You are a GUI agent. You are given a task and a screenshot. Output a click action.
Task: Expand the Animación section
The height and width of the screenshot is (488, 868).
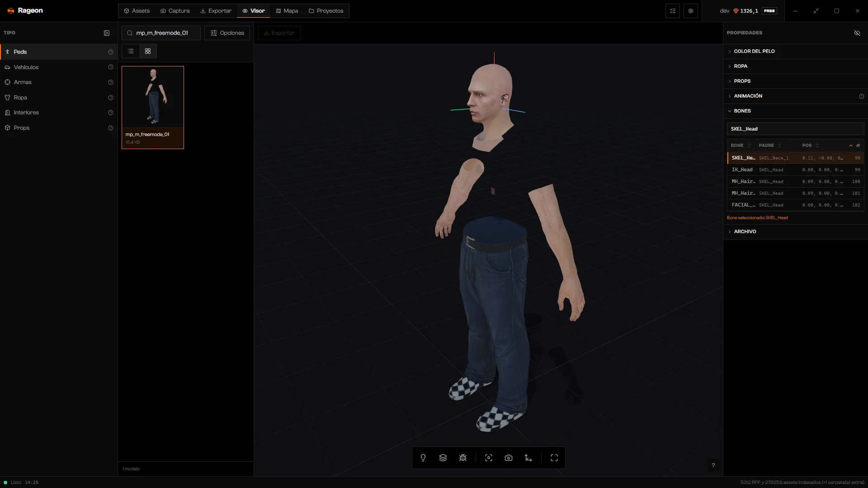click(x=795, y=96)
